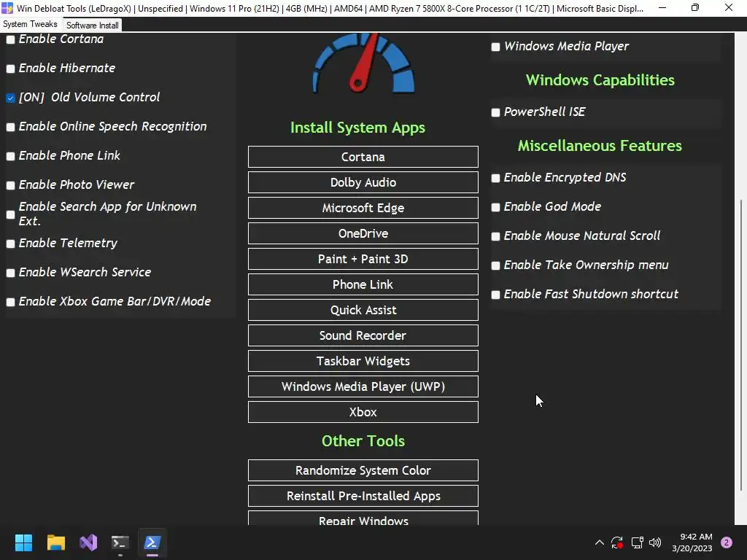Image resolution: width=747 pixels, height=560 pixels.
Task: Install Paint + Paint 3D
Action: pyautogui.click(x=363, y=259)
